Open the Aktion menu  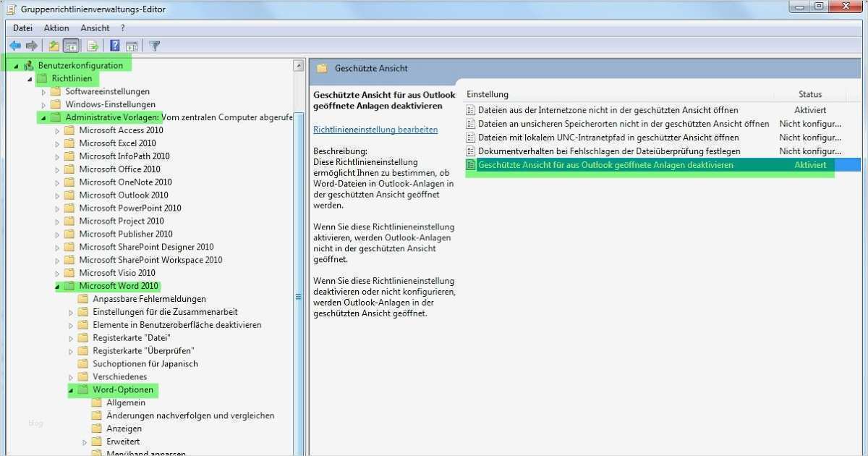[x=56, y=28]
